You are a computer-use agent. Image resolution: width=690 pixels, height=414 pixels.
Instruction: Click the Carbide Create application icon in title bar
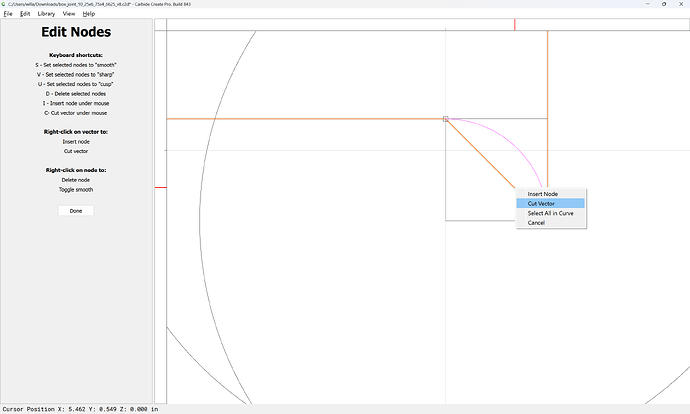pos(4,4)
